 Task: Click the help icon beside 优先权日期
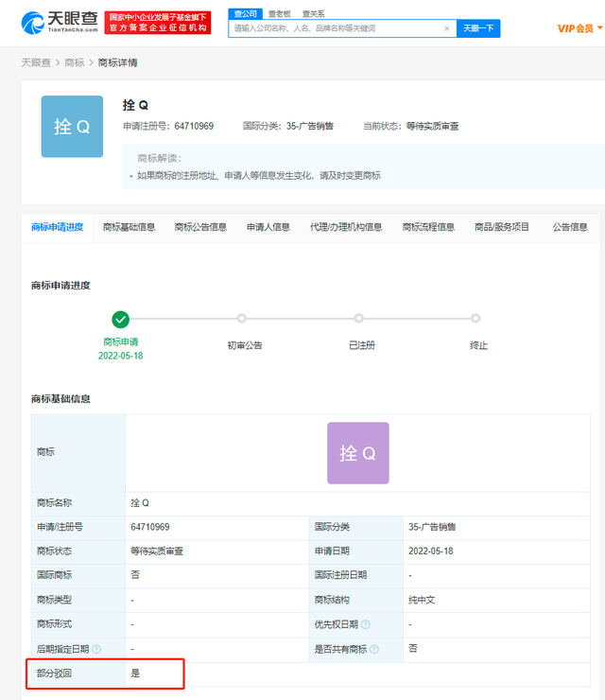tap(366, 624)
